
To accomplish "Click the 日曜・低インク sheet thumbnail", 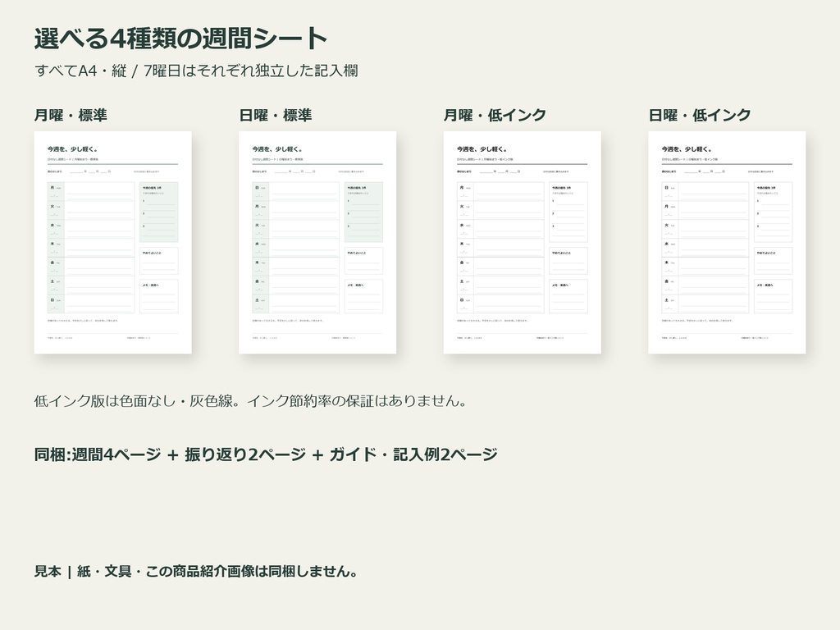I will click(x=727, y=242).
